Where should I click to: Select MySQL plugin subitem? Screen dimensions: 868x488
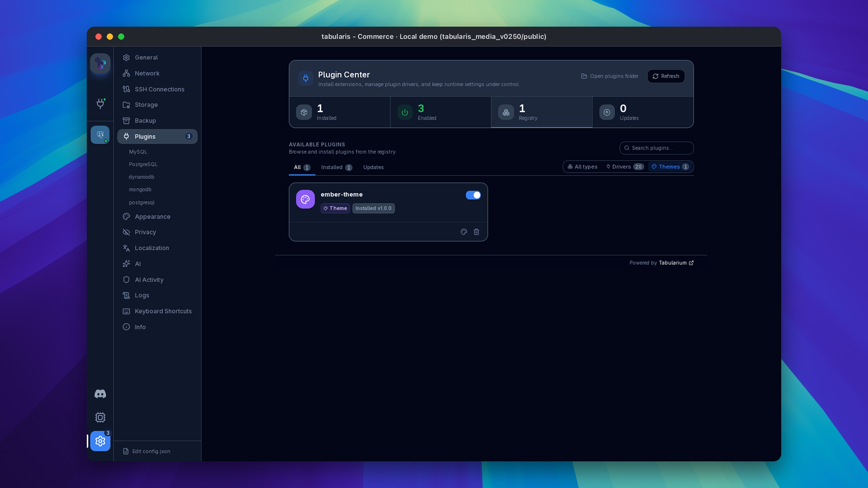[x=138, y=152]
